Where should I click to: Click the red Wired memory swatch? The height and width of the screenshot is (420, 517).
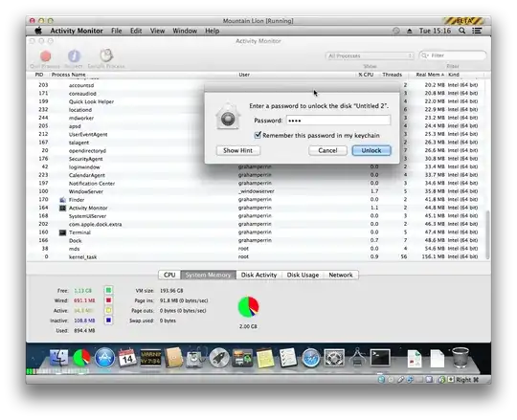pos(108,300)
